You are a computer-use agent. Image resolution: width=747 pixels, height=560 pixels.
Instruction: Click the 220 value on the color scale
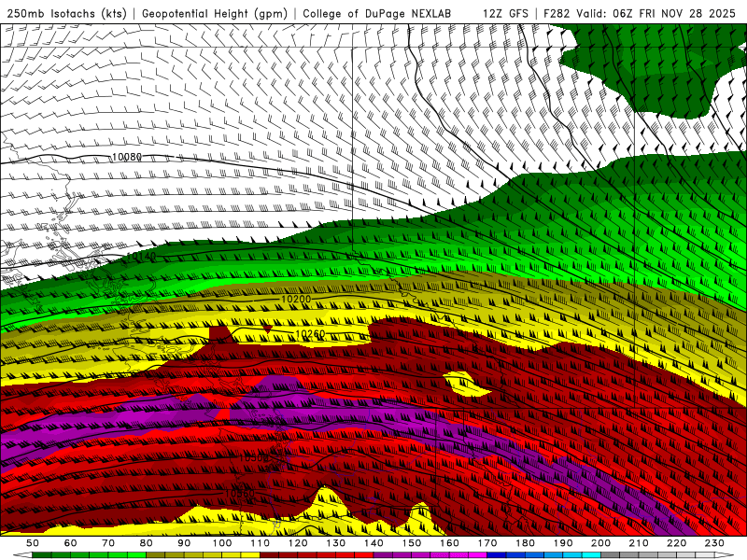[x=677, y=543]
